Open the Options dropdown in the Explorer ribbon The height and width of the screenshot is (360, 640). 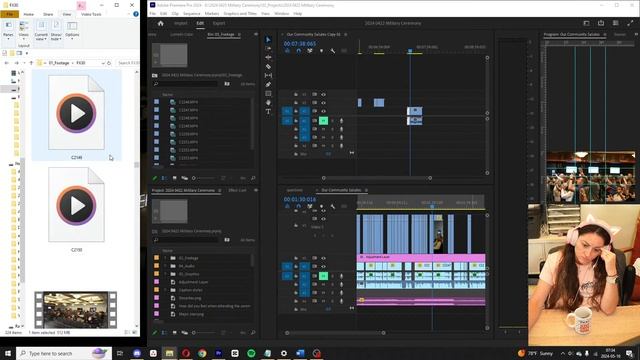[72, 30]
